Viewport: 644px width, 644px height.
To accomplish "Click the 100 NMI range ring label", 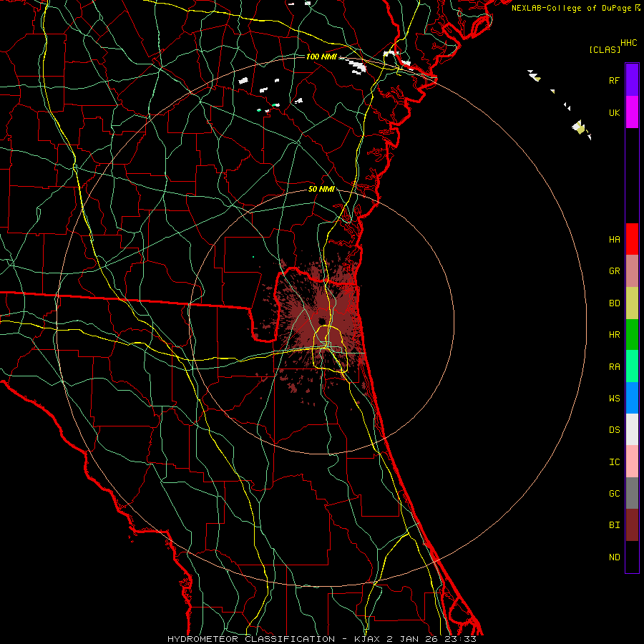I will coord(321,57).
